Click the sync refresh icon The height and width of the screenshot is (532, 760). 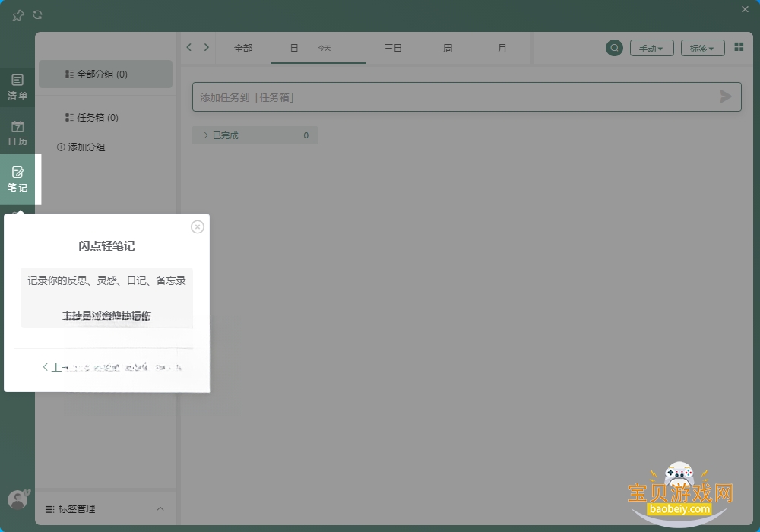(x=37, y=15)
